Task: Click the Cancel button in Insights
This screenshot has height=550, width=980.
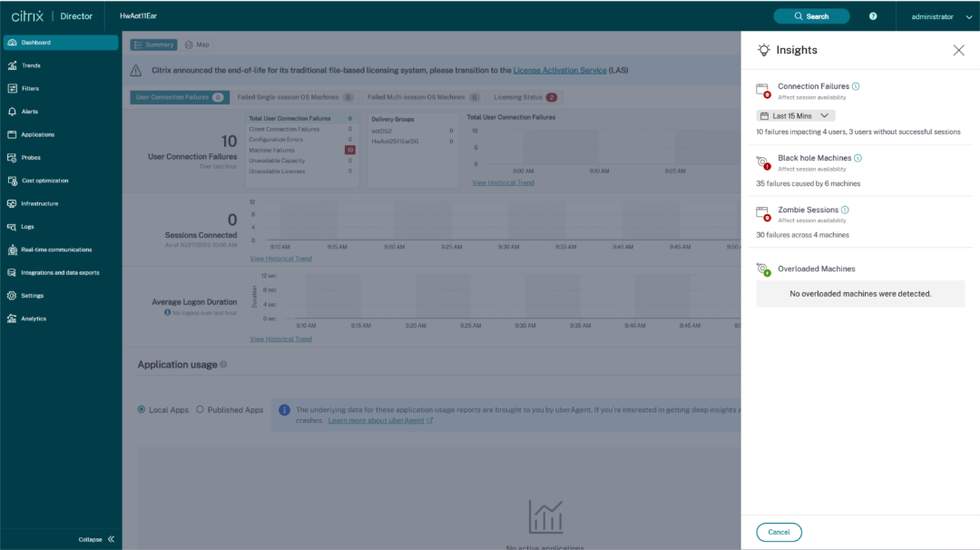Action: 779,532
